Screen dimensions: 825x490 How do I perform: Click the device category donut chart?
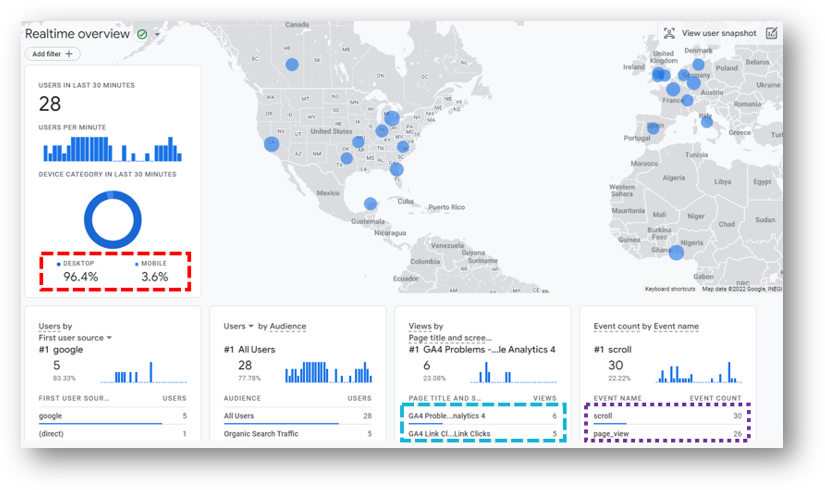(113, 219)
